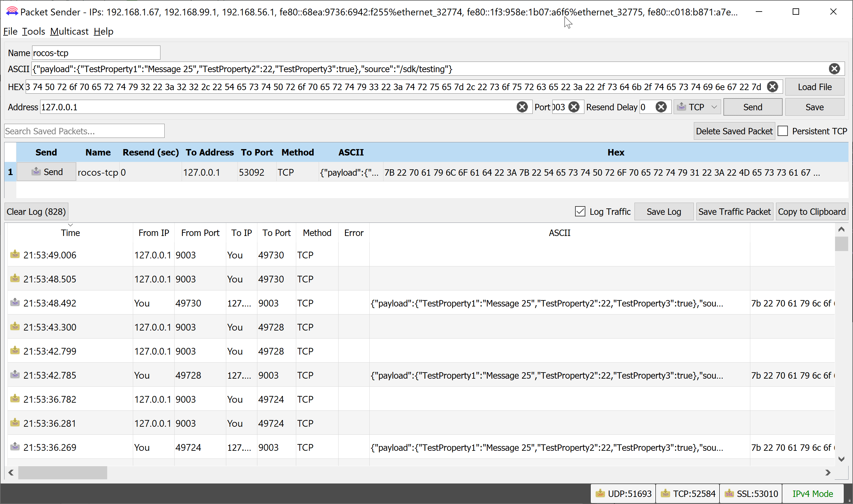Click the scroll down arrow of traffic log
Screen dimensions: 853x504
[841, 459]
